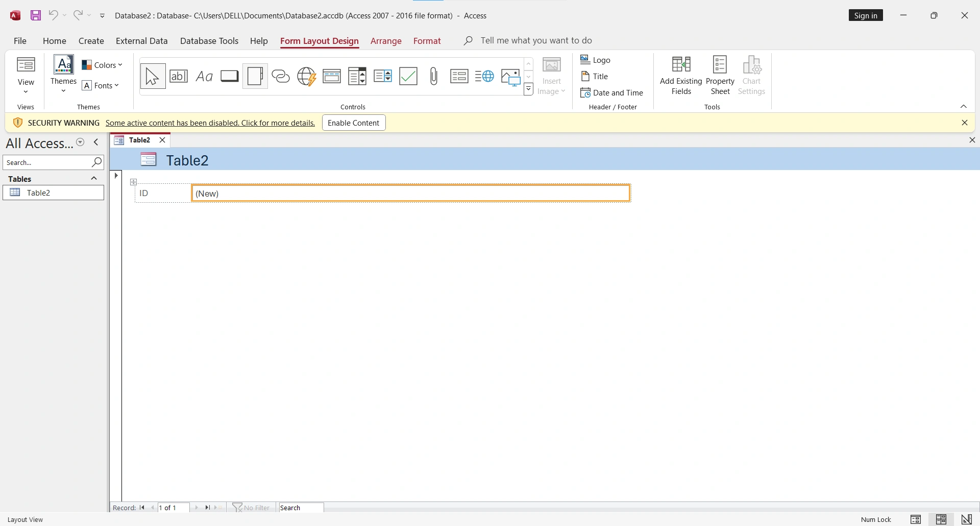Click the navigation pane Search box
Viewport: 980px width, 526px height.
[47, 162]
